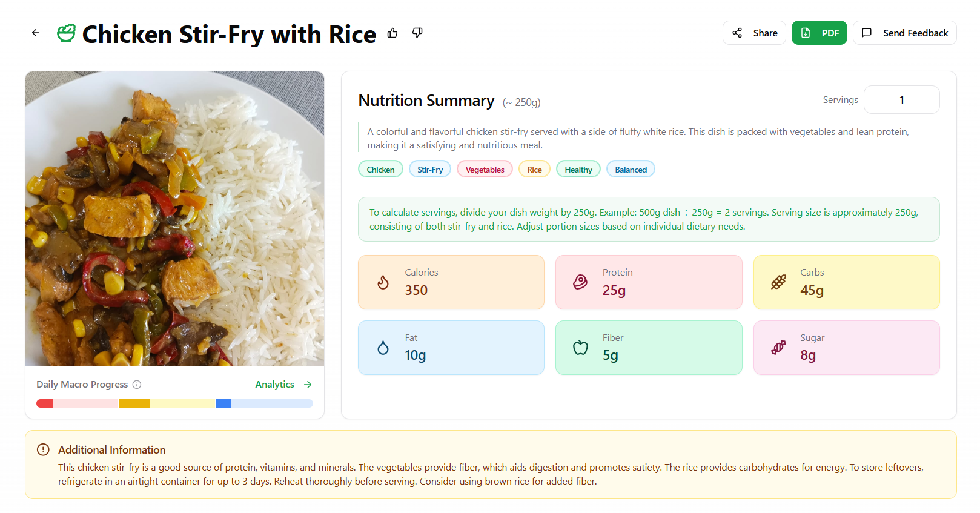980x513 pixels.
Task: Click the calories flame icon
Action: [382, 282]
